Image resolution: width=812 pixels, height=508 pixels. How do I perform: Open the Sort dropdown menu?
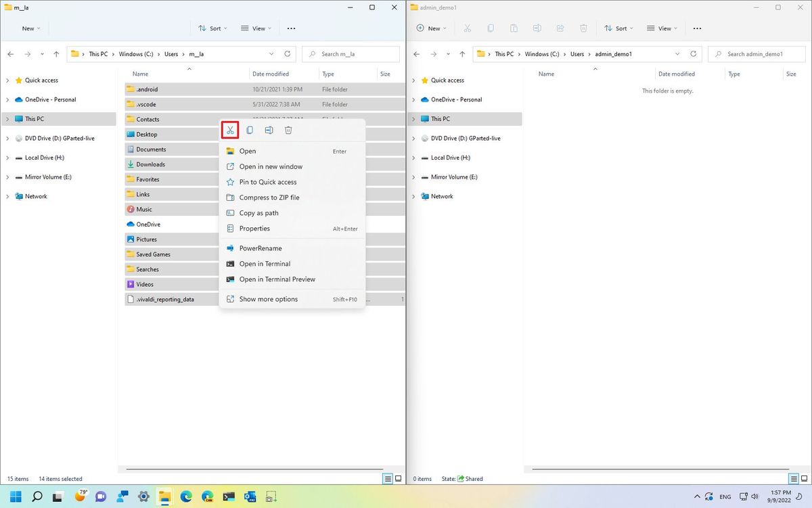coord(212,28)
